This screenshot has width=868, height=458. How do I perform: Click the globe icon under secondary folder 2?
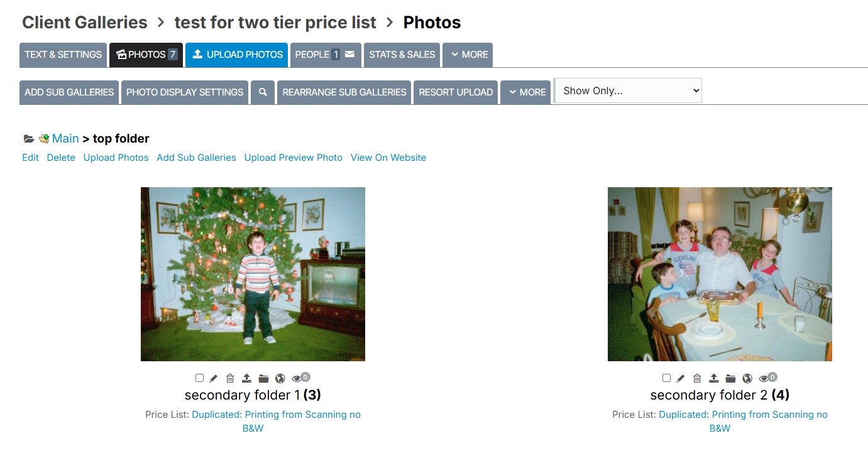(x=747, y=378)
